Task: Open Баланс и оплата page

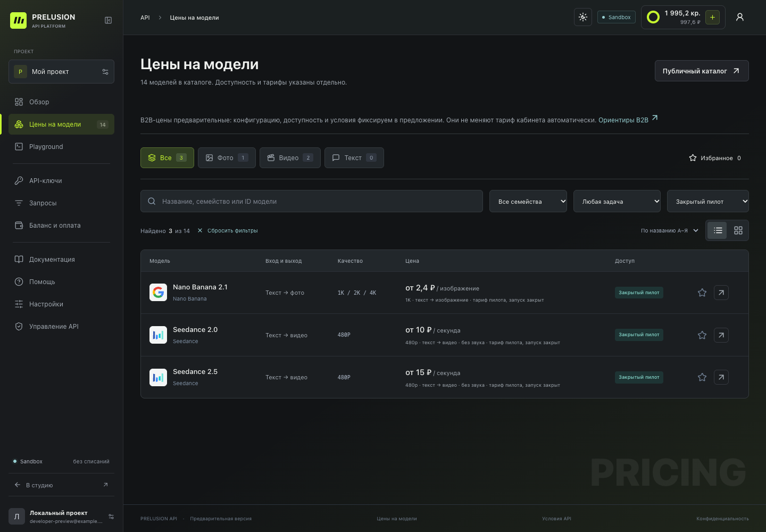Action: [61, 226]
